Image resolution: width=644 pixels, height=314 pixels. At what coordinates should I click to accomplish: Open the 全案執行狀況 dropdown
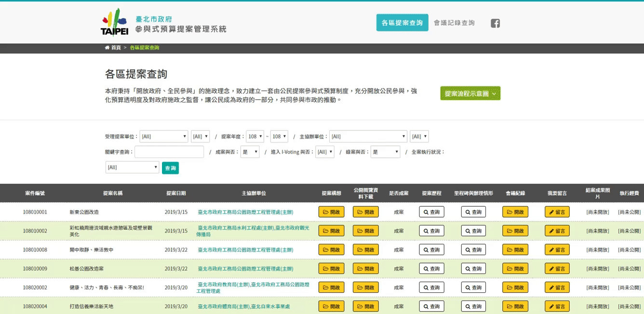(x=132, y=167)
